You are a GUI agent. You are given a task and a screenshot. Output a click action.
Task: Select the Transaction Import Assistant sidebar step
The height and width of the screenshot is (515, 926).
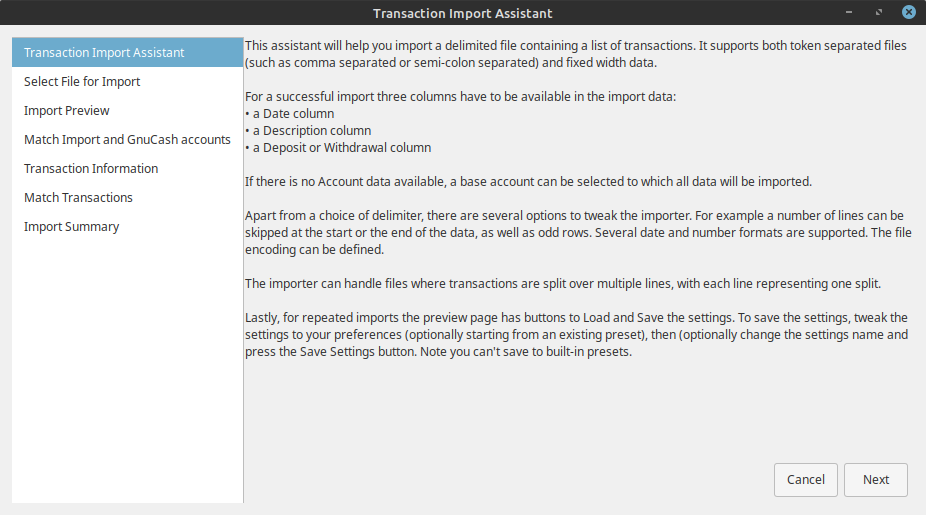pos(104,53)
